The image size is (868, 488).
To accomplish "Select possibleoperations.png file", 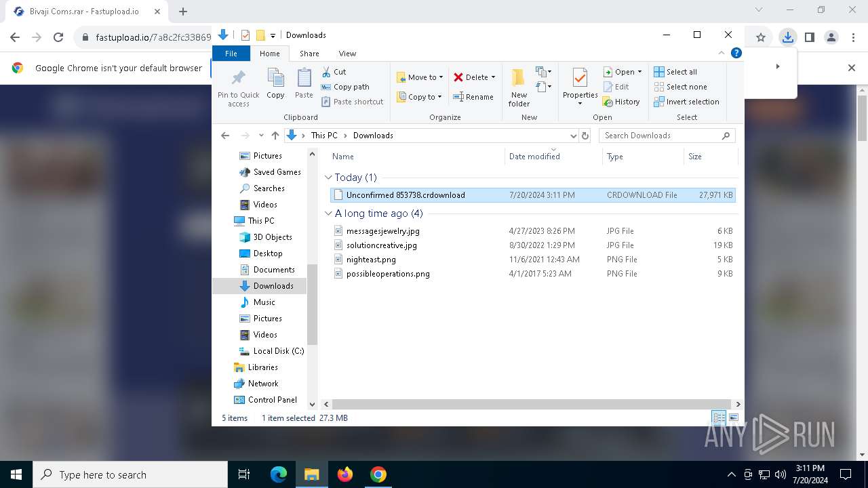I will (x=388, y=274).
